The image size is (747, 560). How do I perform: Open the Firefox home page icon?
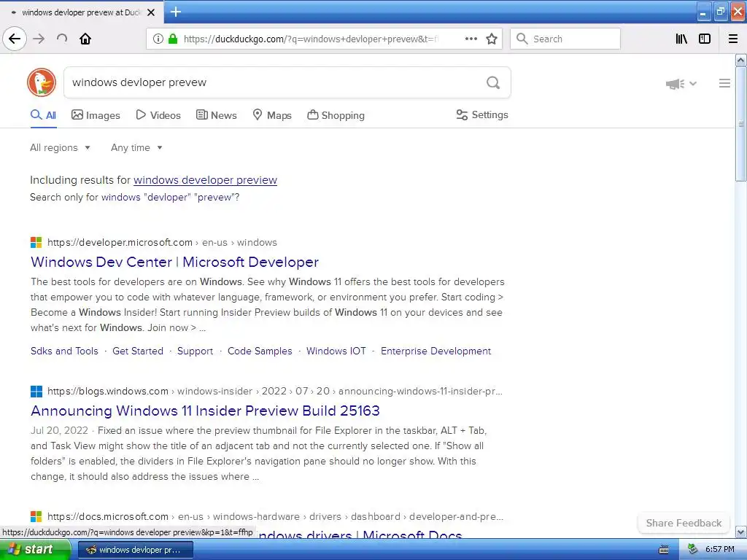click(85, 39)
